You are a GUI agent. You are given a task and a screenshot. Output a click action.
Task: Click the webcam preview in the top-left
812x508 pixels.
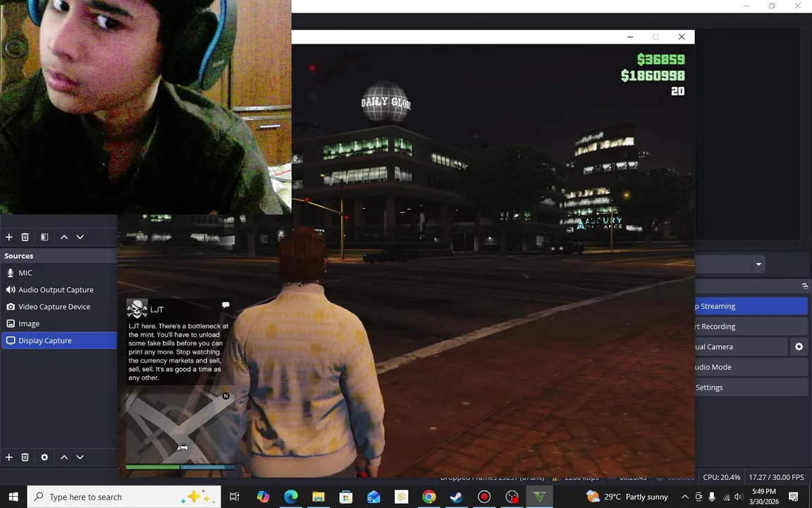(145, 107)
